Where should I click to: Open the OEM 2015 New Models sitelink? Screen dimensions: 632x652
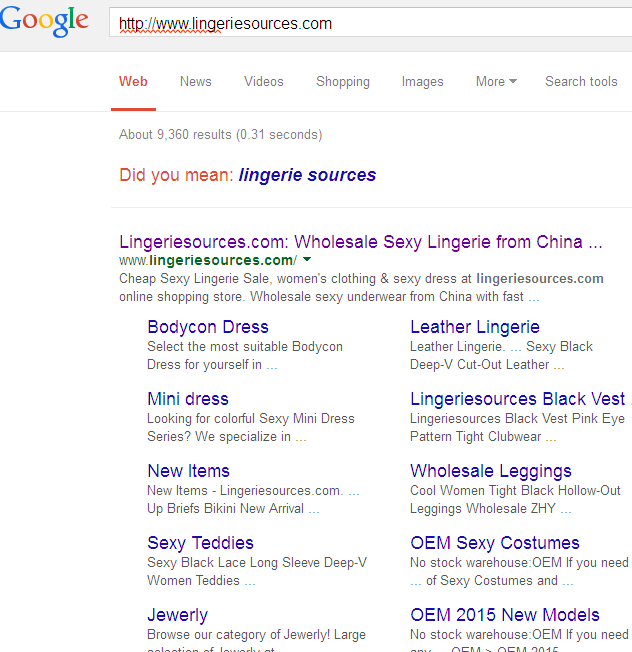pyautogui.click(x=505, y=615)
